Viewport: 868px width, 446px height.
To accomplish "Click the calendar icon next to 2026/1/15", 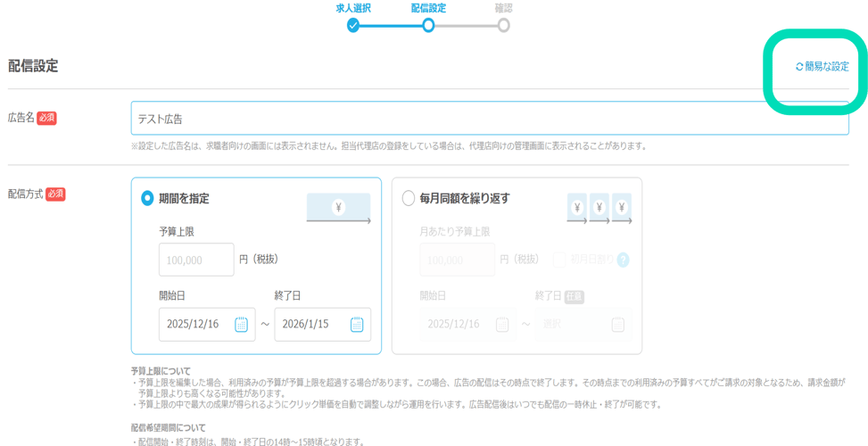I will 357,325.
